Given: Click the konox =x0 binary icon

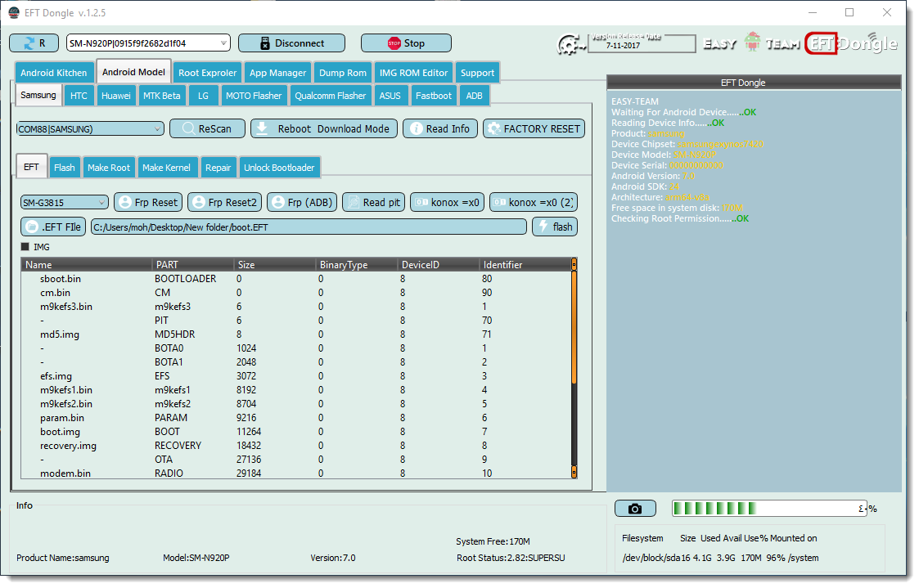Looking at the screenshot, I should (x=421, y=203).
